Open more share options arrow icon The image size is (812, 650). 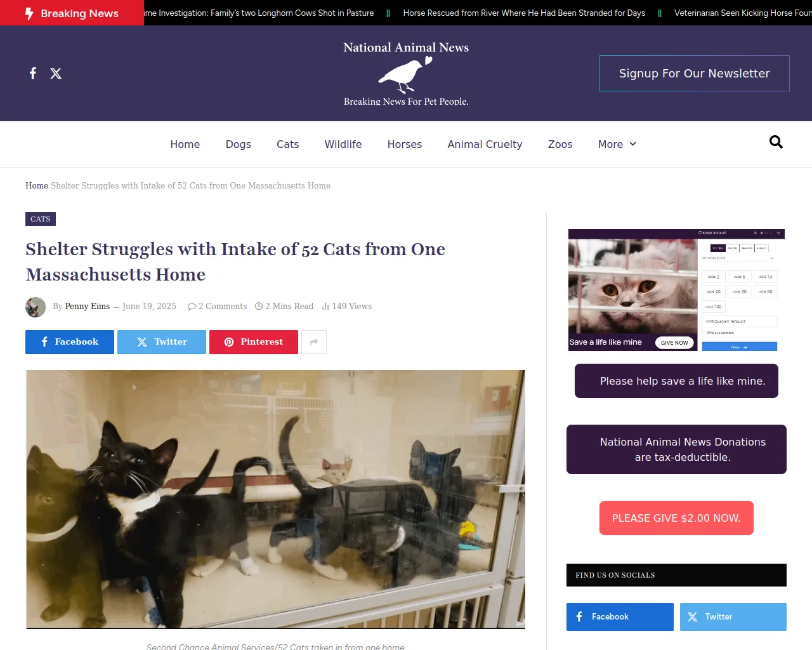coord(314,342)
